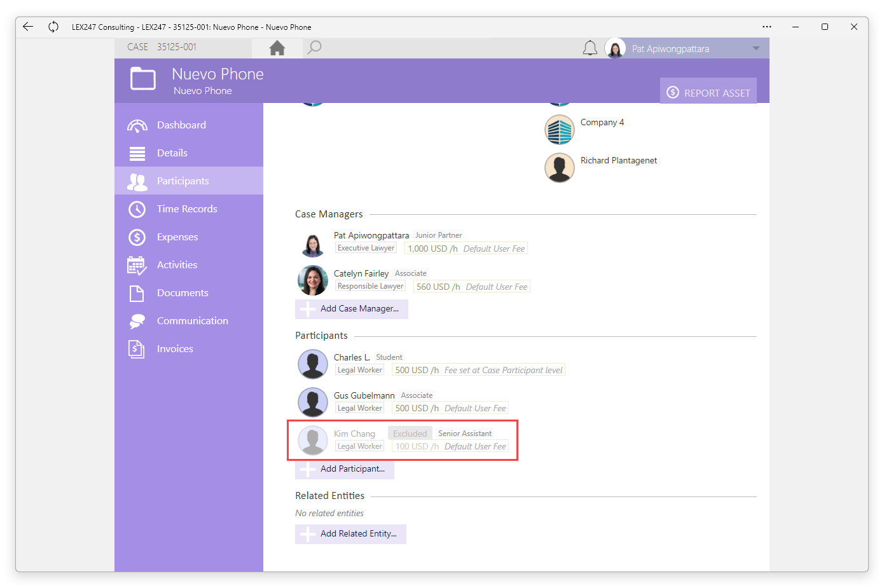Click the REPORT ASSET button
Viewport: 884px width, 588px height.
708,92
